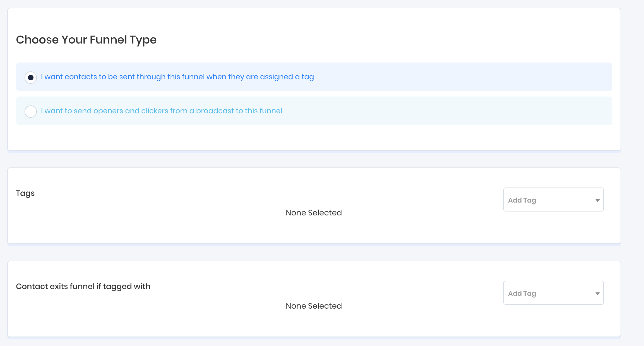Click the dropdown arrow in the Tags section
Viewport: 644px width, 346px height.
597,200
